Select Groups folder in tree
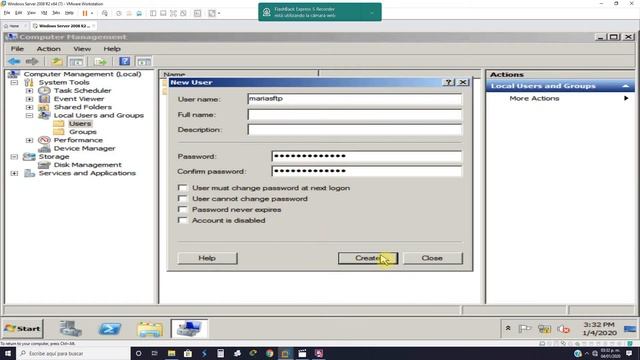The height and width of the screenshot is (360, 640). [x=83, y=132]
